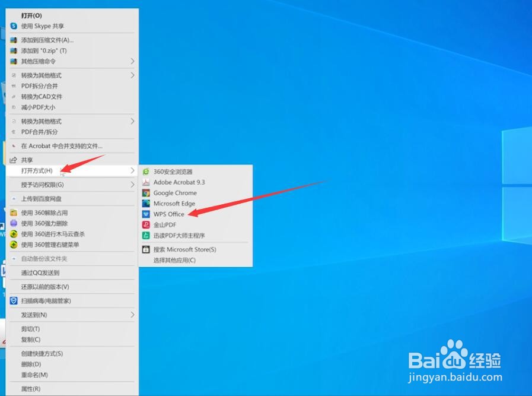The height and width of the screenshot is (396, 532).
Task: Expand the 其他压缩命令 submenu arrow
Action: [132, 61]
